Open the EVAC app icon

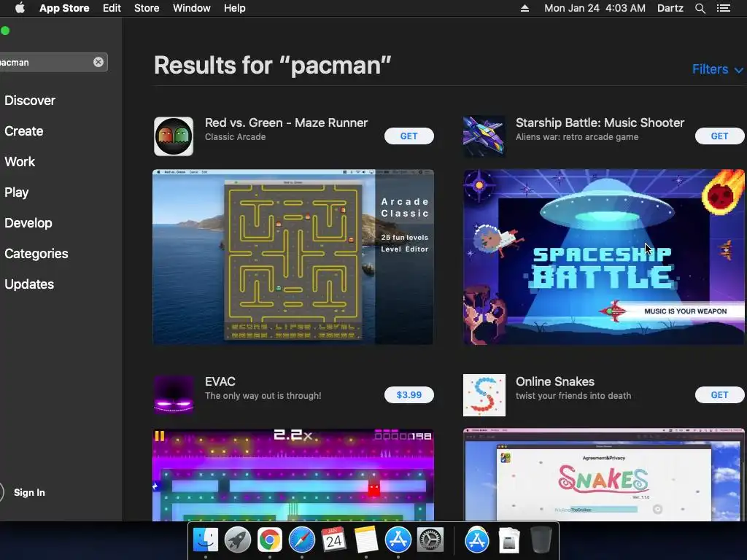[174, 394]
